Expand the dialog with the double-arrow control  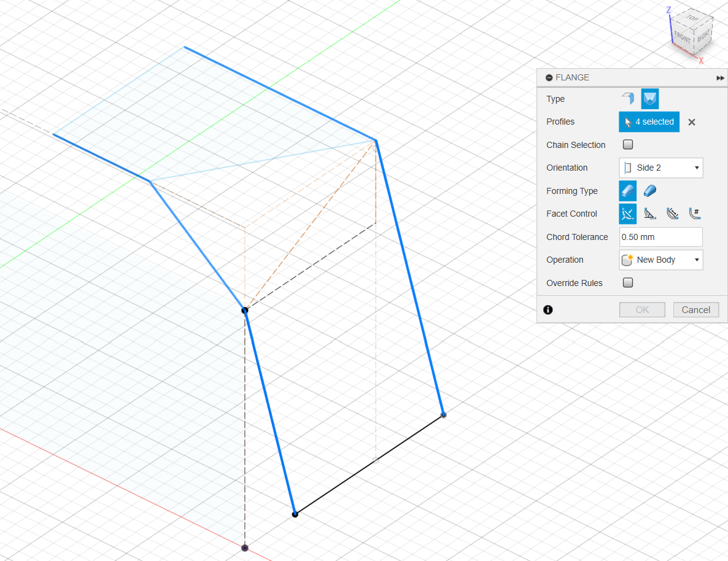[719, 78]
